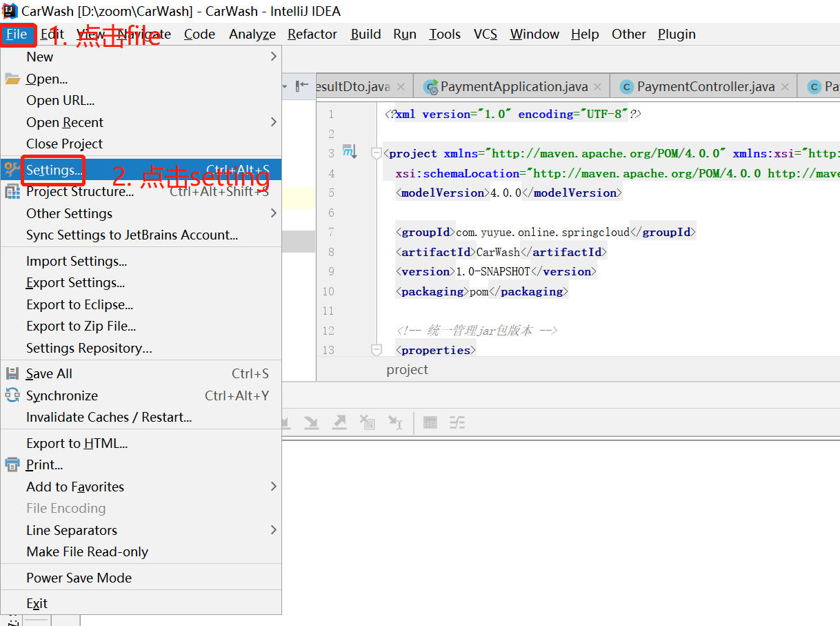Select Exit at the bottom of the File menu
This screenshot has height=626, width=840.
point(141,603)
